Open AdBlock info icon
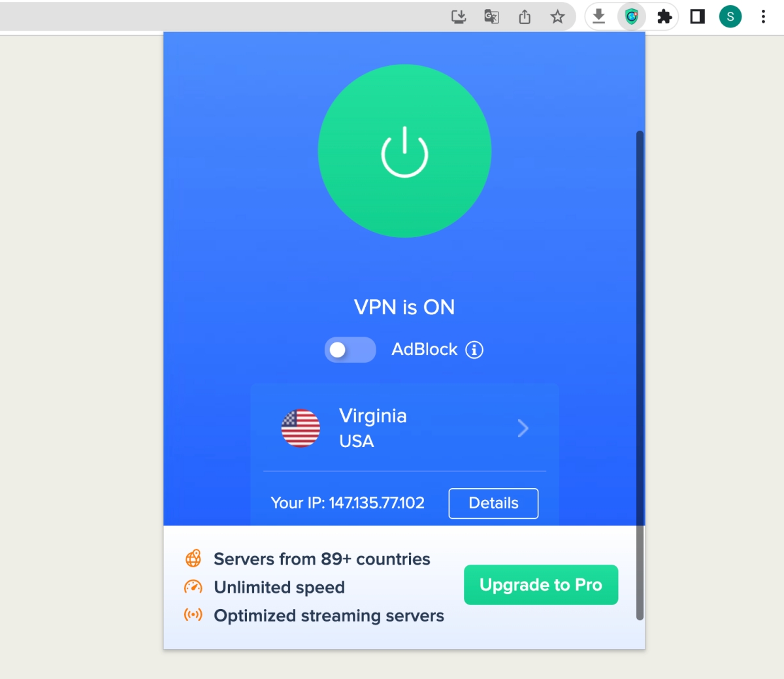This screenshot has width=784, height=679. click(474, 350)
